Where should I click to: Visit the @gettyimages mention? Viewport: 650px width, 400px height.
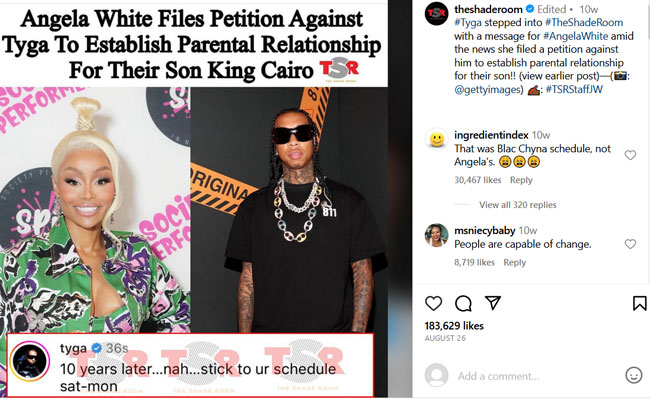click(x=489, y=90)
